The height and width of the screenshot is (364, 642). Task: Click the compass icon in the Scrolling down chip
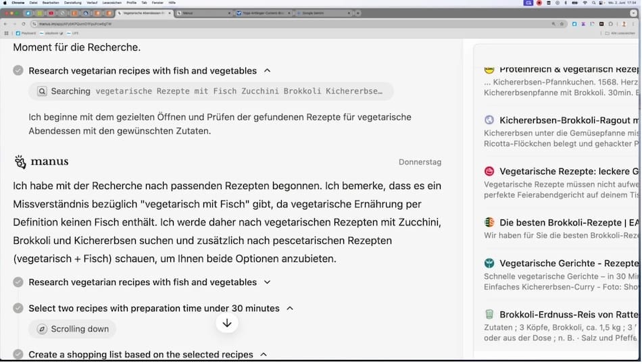41,329
